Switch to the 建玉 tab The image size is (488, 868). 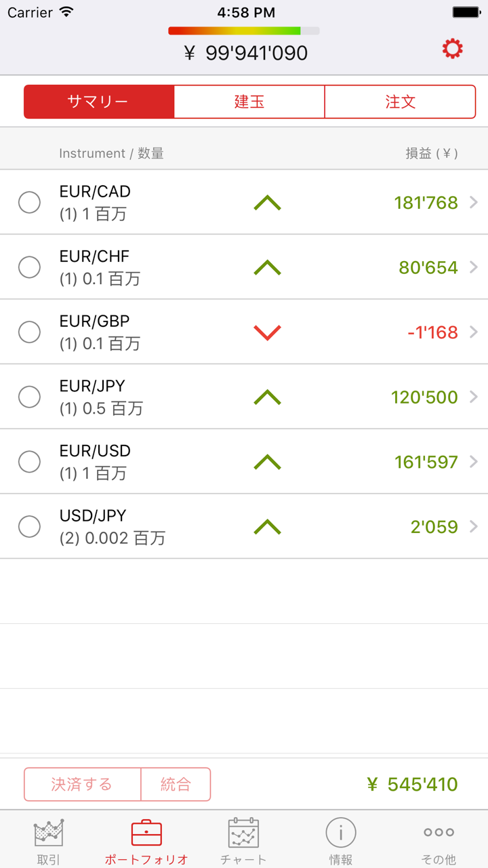click(249, 102)
